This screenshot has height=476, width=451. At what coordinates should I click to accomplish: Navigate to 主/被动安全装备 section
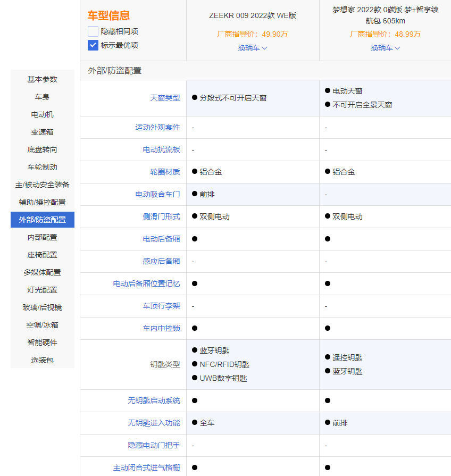coord(43,185)
